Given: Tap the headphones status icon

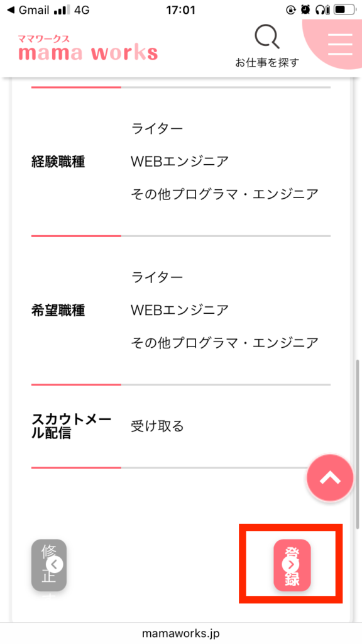Looking at the screenshot, I should click(x=321, y=10).
